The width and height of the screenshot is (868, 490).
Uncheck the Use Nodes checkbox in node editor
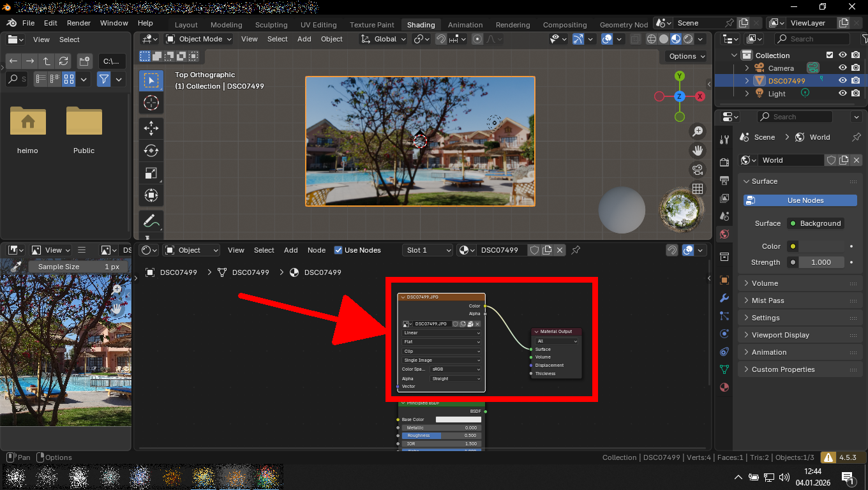point(338,250)
